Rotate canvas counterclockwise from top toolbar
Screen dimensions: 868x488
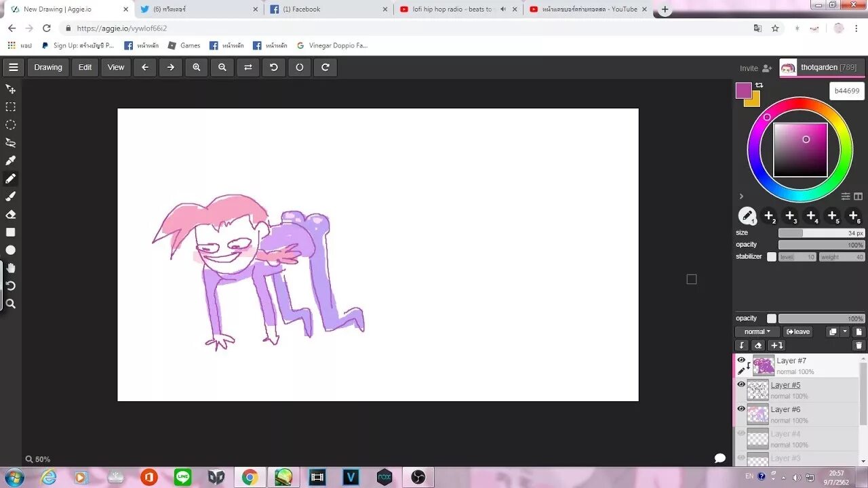[x=274, y=67]
